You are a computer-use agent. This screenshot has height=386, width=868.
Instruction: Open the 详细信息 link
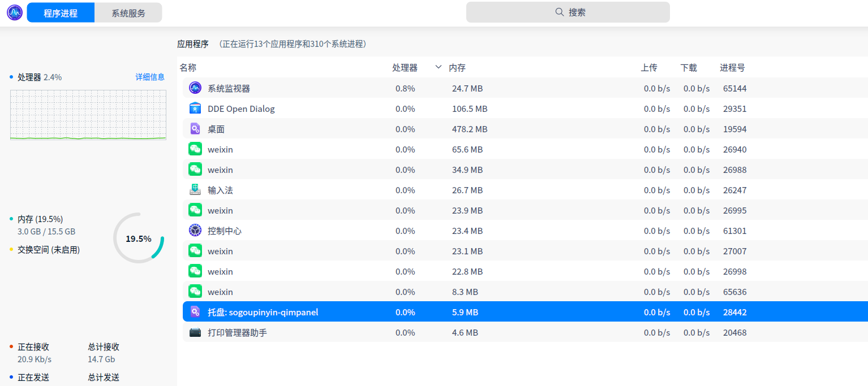pyautogui.click(x=150, y=77)
